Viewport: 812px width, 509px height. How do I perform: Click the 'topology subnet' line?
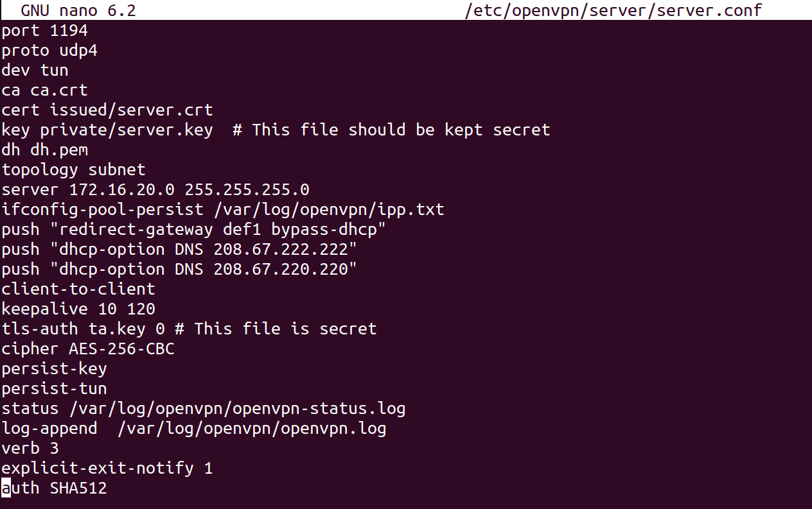point(73,169)
